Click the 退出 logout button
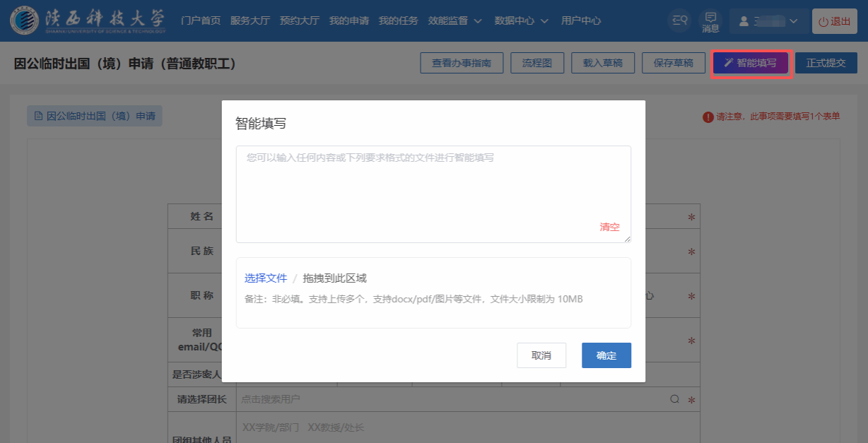Screen dimensions: 868x443 tap(834, 21)
